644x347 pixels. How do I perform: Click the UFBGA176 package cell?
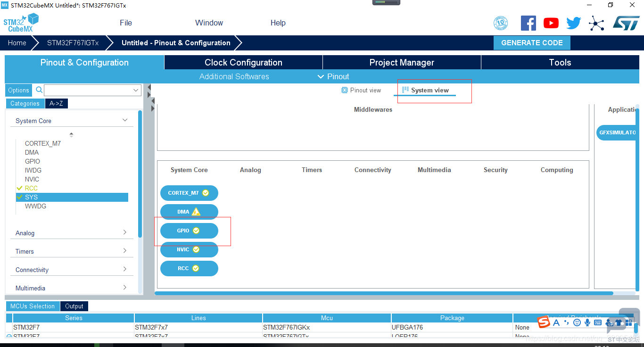[452, 327]
